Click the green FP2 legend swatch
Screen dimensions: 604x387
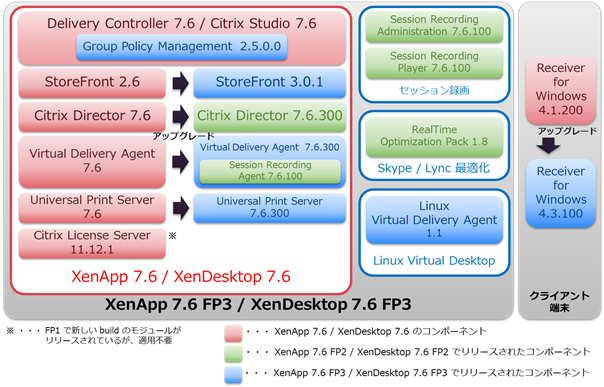(x=233, y=353)
